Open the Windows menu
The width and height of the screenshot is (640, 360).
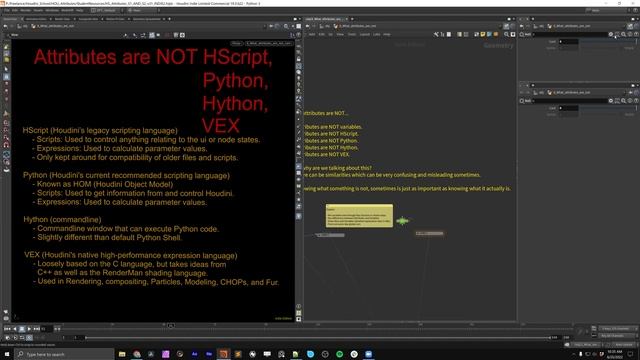(x=52, y=10)
